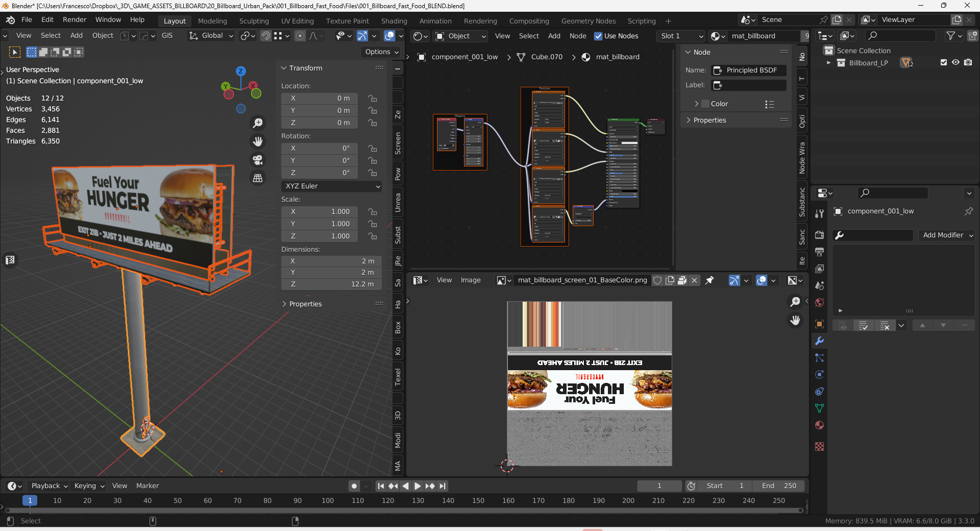
Task: Expand the Properties panel under Dimensions
Action: [284, 304]
